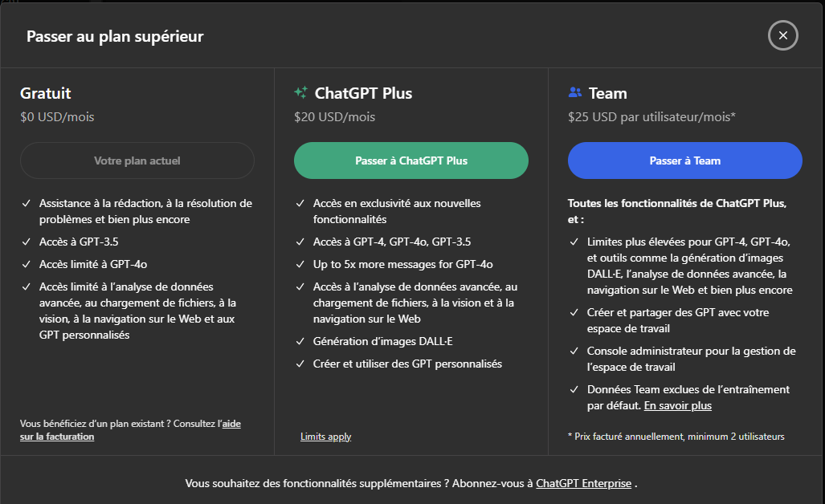The height and width of the screenshot is (504, 825).
Task: Click the people icon beside Team
Action: (x=574, y=93)
